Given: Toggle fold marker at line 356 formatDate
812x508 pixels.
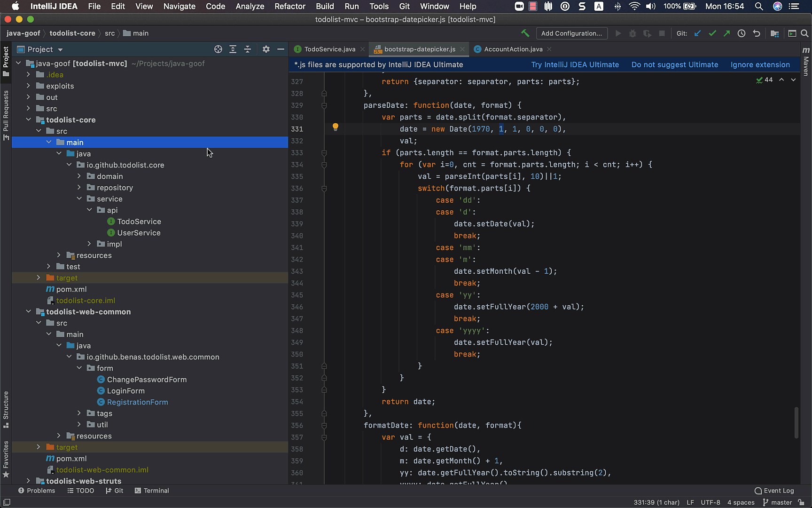Looking at the screenshot, I should tap(324, 425).
